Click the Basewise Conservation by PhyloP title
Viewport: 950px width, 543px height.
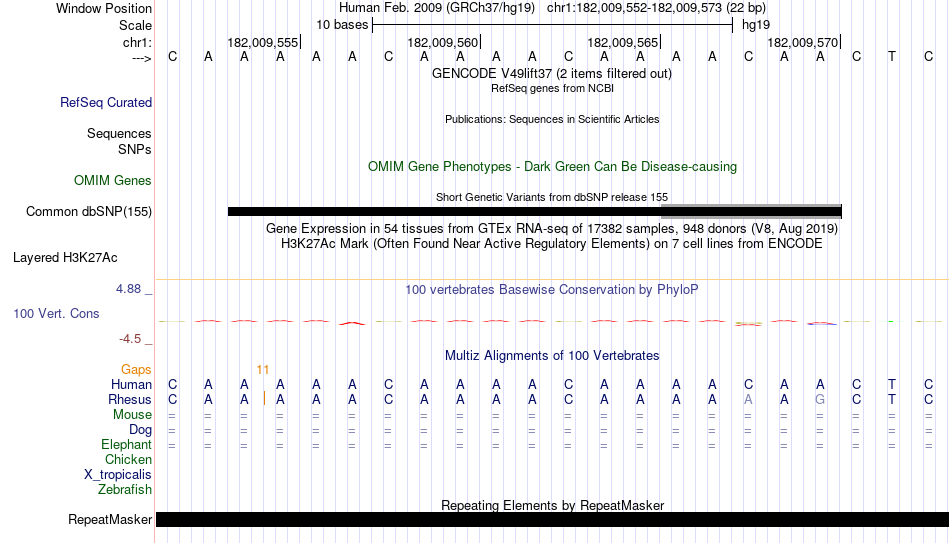pyautogui.click(x=551, y=290)
